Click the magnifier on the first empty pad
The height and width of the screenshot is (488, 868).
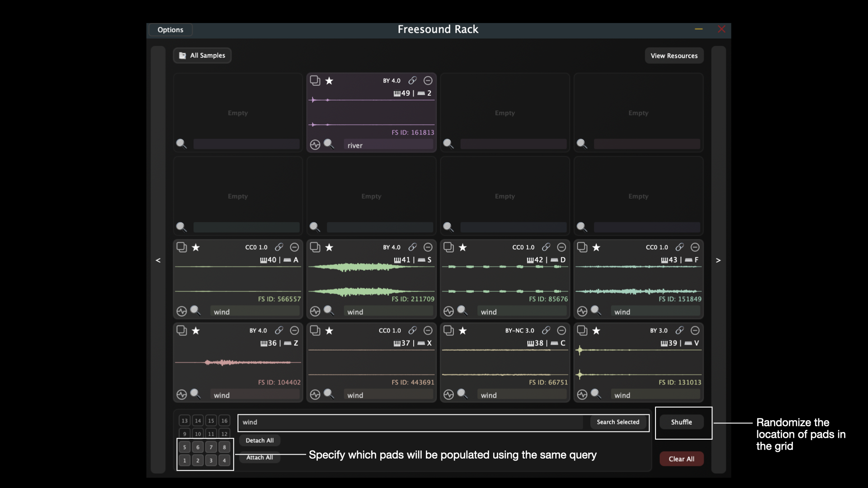tap(181, 144)
